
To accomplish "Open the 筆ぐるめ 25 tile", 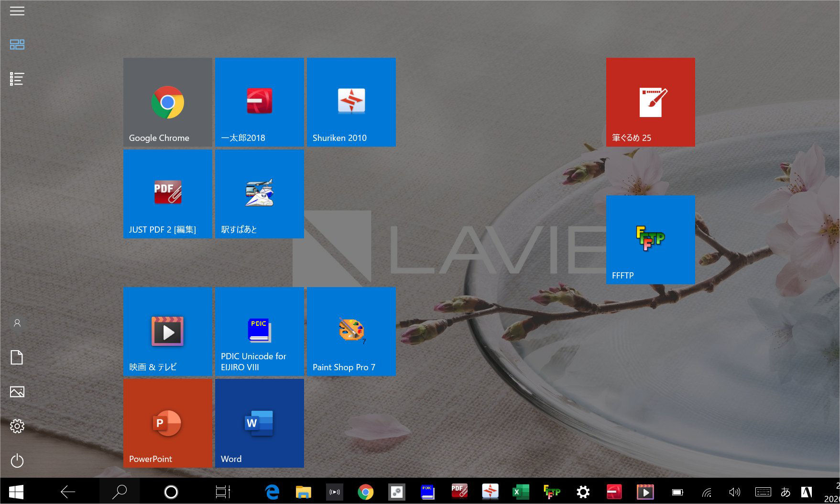I will pos(650,102).
